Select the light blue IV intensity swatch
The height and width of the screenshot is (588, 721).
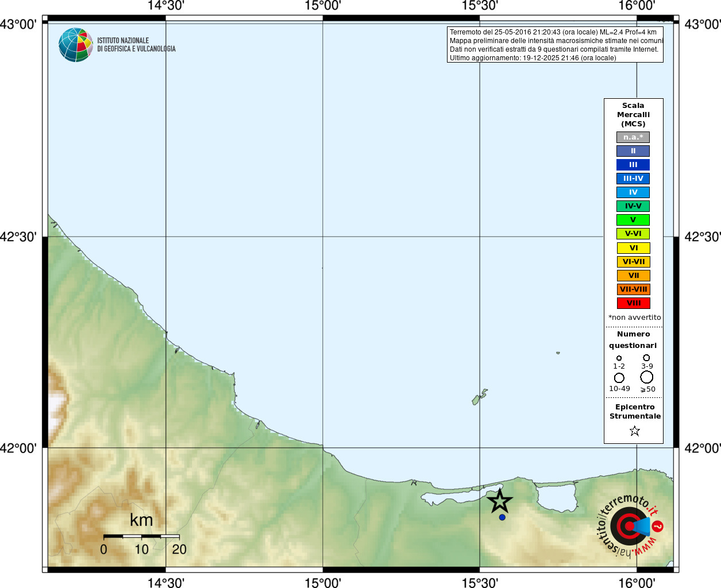[x=633, y=192]
